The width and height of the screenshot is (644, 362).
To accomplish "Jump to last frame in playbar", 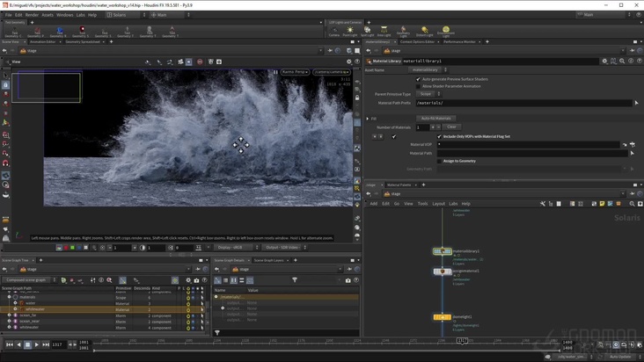I will point(46,344).
